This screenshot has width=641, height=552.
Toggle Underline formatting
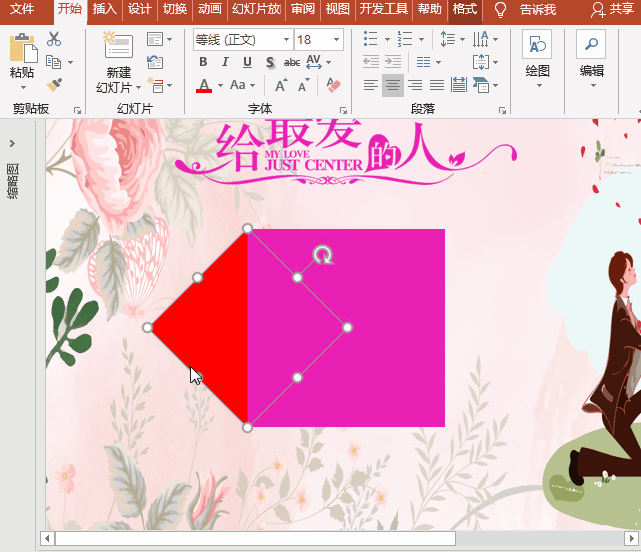point(247,62)
